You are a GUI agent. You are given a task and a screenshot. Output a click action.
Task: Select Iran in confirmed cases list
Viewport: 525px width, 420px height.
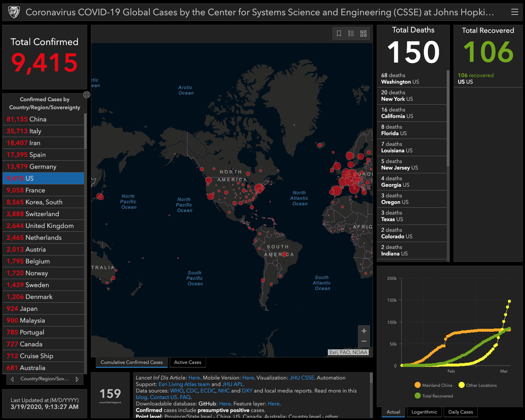pyautogui.click(x=43, y=143)
